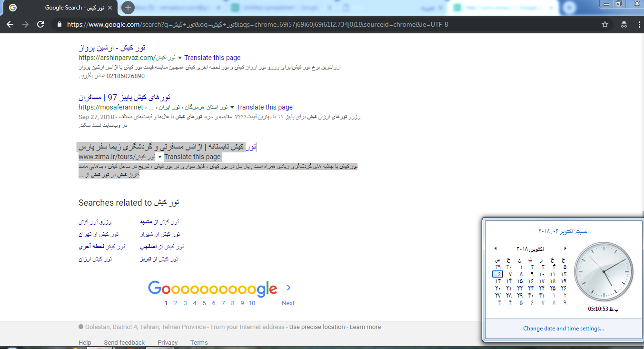Select day ۲۰ in the calendar popup
This screenshot has width=644, height=349.
tap(498, 289)
